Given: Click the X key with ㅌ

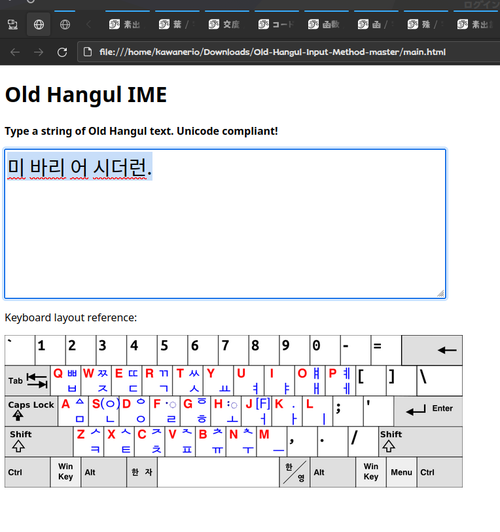Looking at the screenshot, I should point(119,441).
